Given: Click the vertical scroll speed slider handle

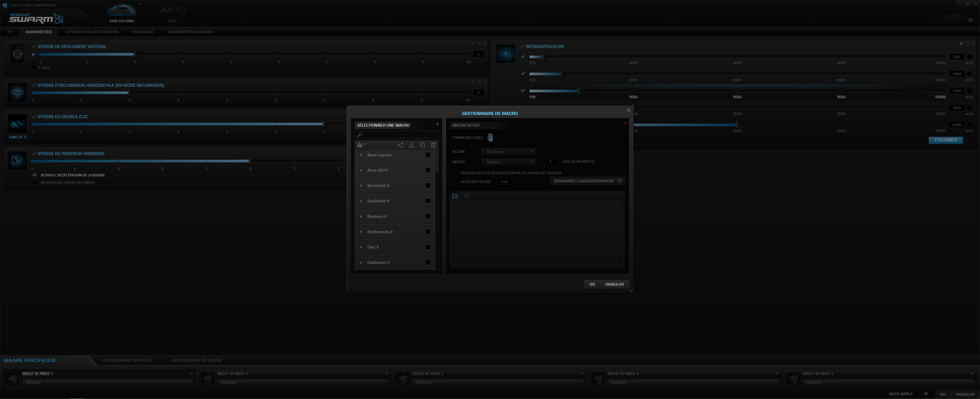Looking at the screenshot, I should pyautogui.click(x=135, y=54).
